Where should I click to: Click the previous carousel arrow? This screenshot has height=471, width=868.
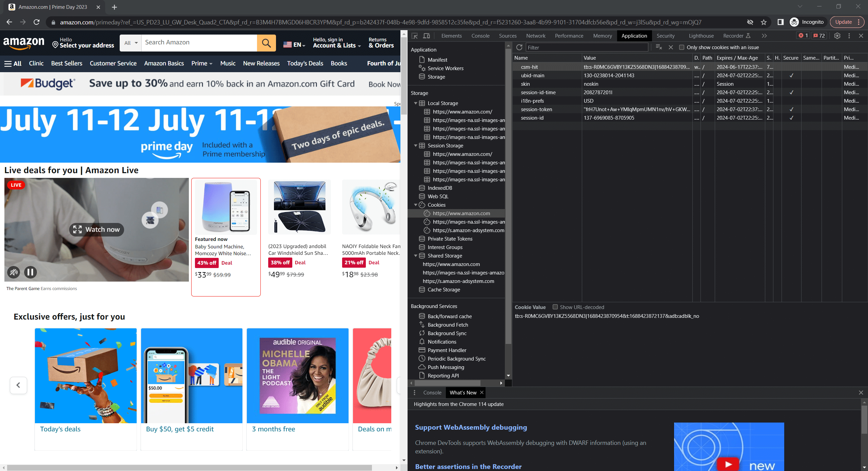click(18, 385)
